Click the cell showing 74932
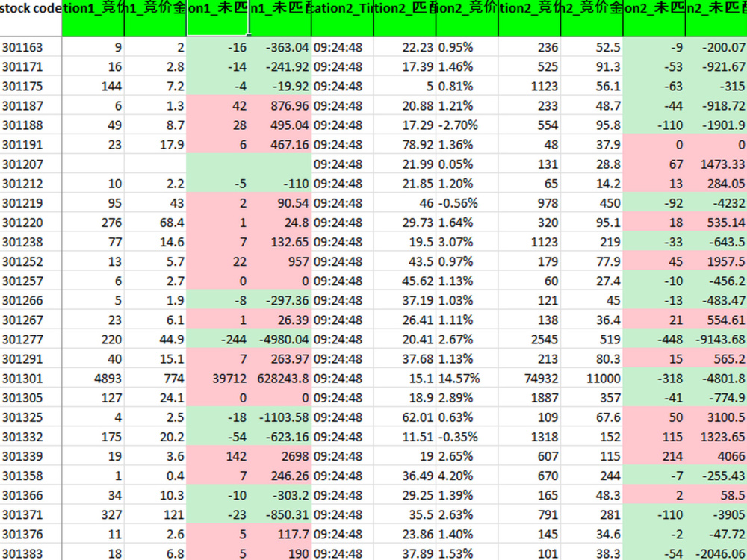This screenshot has width=747, height=560. (530, 379)
